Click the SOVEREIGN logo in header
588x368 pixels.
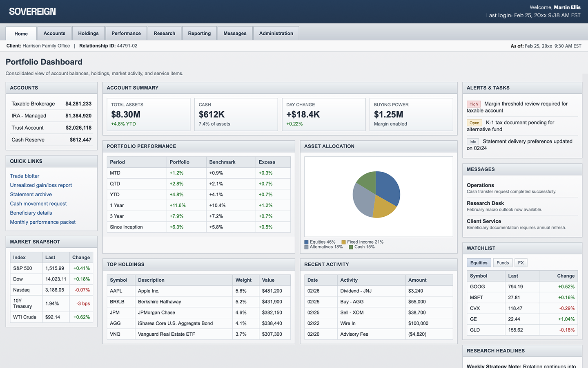pos(32,11)
